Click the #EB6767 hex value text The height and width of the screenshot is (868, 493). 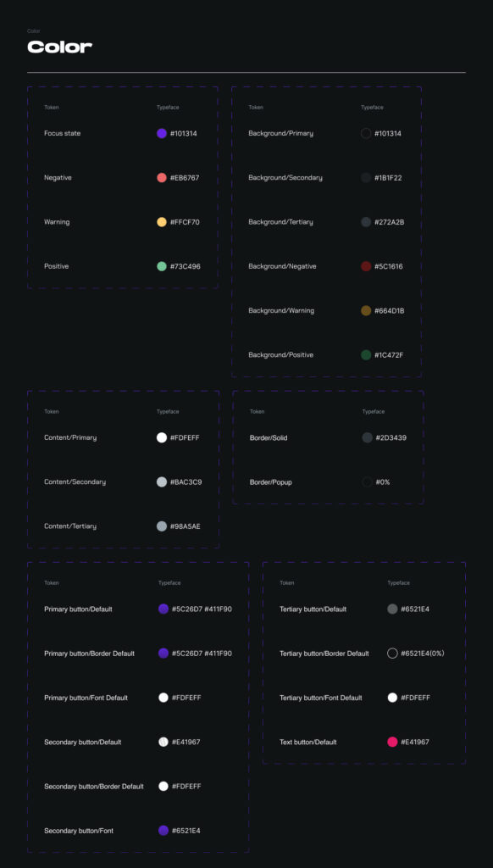coord(185,178)
